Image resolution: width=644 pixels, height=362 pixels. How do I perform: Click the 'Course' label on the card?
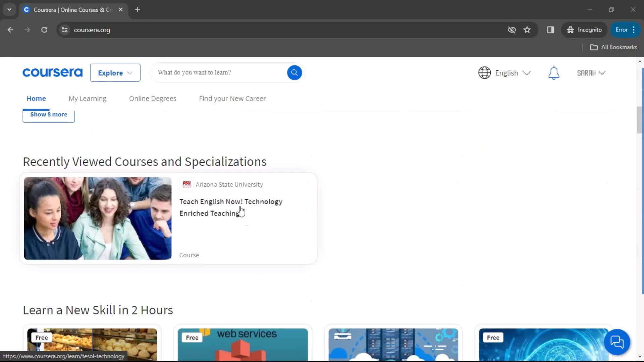[x=189, y=255]
